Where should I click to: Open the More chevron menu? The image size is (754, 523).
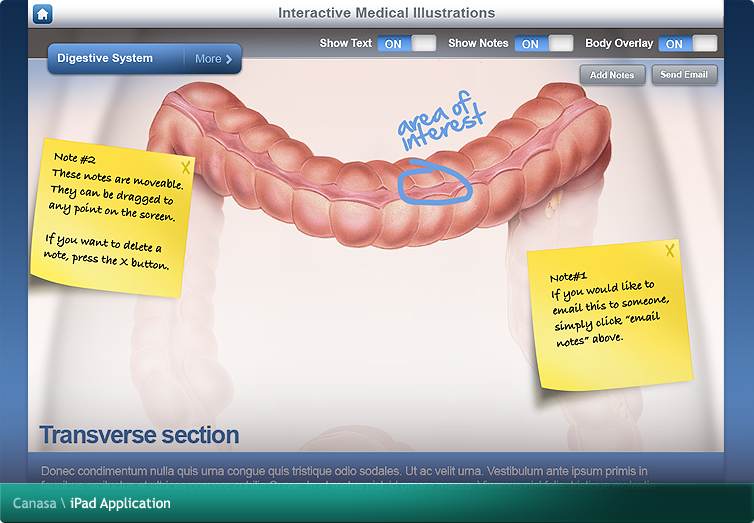(x=213, y=59)
